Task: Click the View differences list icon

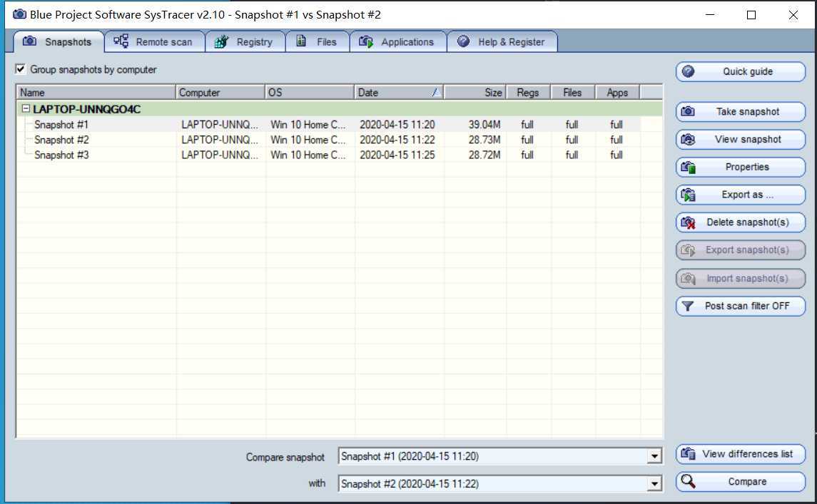Action: click(x=688, y=454)
